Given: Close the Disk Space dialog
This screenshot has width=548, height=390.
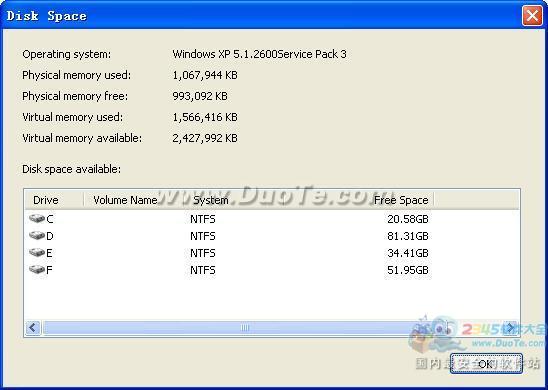Looking at the screenshot, I should (532, 16).
